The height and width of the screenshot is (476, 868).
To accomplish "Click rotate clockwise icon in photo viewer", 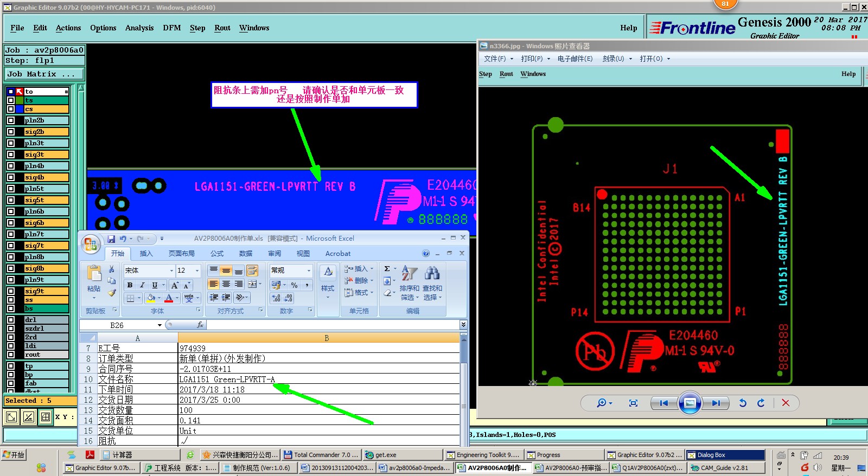I will tap(761, 403).
